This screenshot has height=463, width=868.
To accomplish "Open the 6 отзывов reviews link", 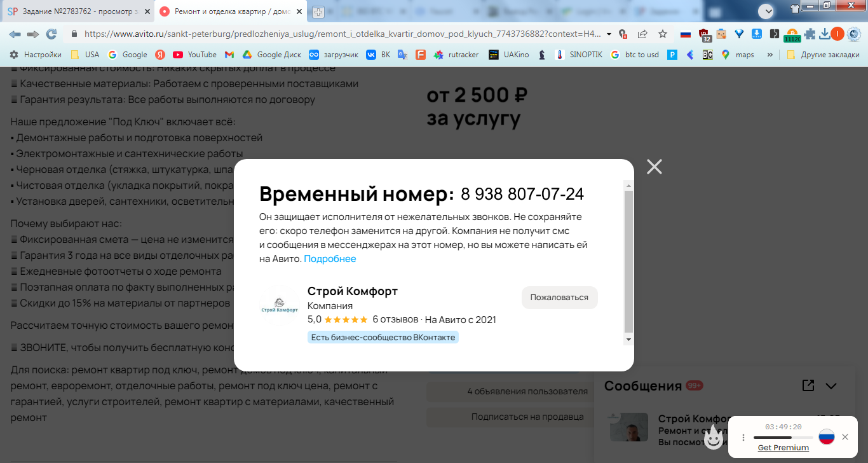I will (395, 319).
